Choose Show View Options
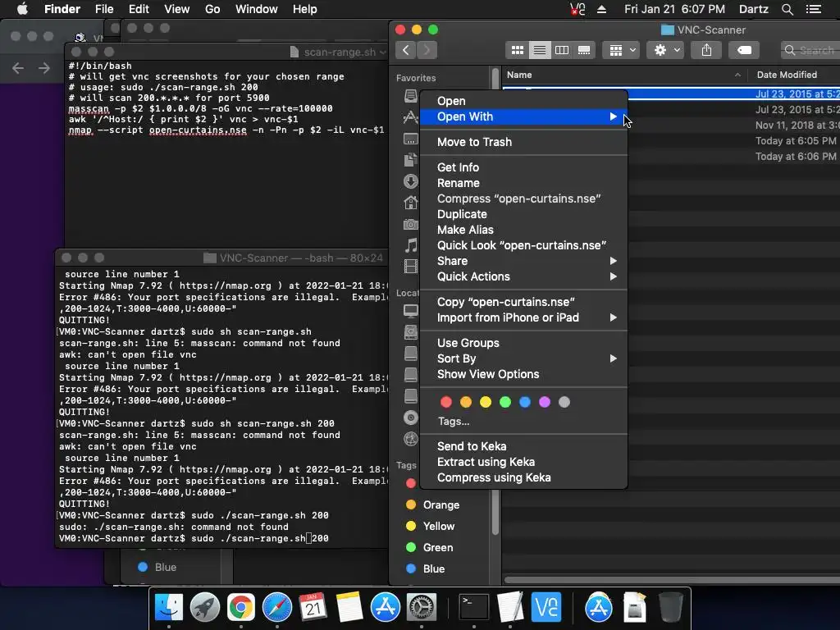 pyautogui.click(x=523, y=374)
